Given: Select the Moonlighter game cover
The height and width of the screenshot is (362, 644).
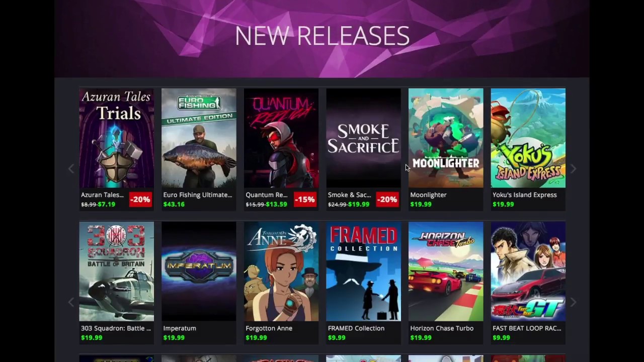Looking at the screenshot, I should pyautogui.click(x=446, y=138).
